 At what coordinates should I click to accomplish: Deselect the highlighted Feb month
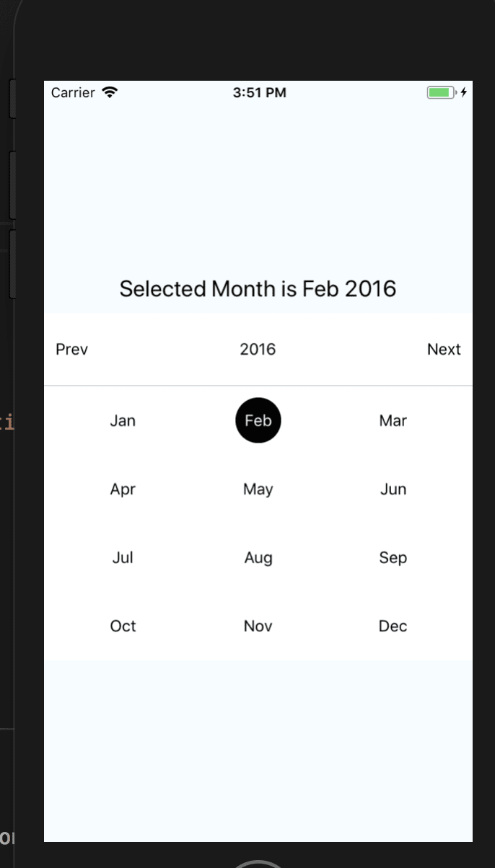258,420
